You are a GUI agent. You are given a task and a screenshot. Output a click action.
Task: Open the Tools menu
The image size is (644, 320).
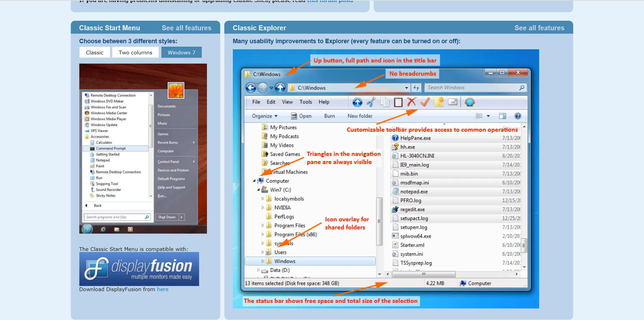(306, 102)
